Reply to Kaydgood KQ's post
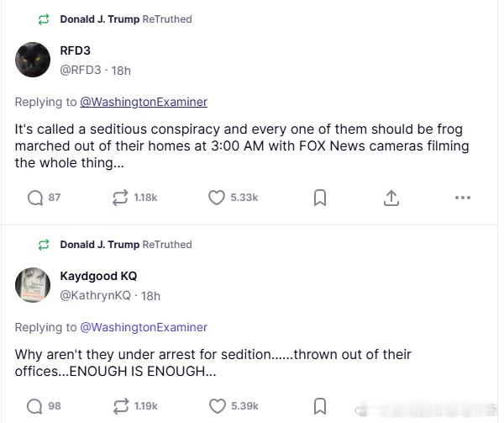The height and width of the screenshot is (423, 504). click(x=35, y=406)
